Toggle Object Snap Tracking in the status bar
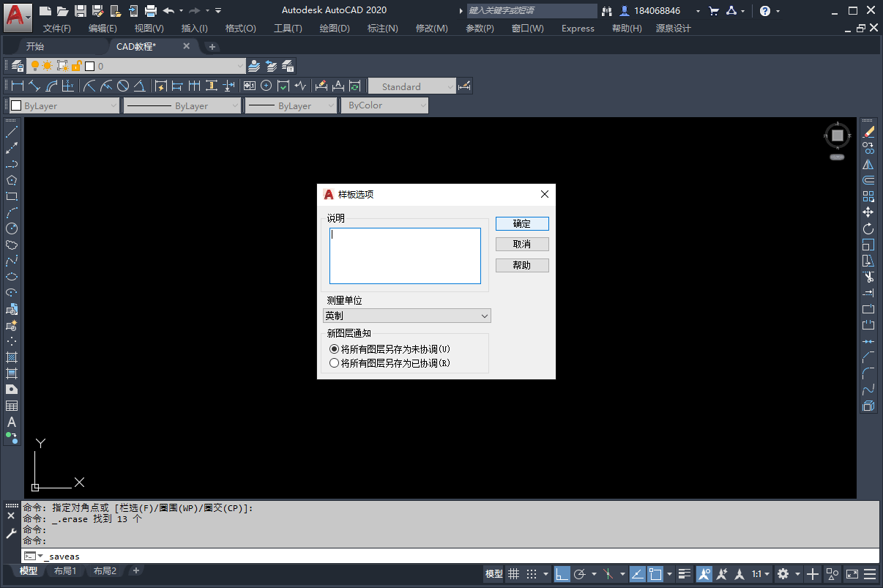 (x=638, y=574)
